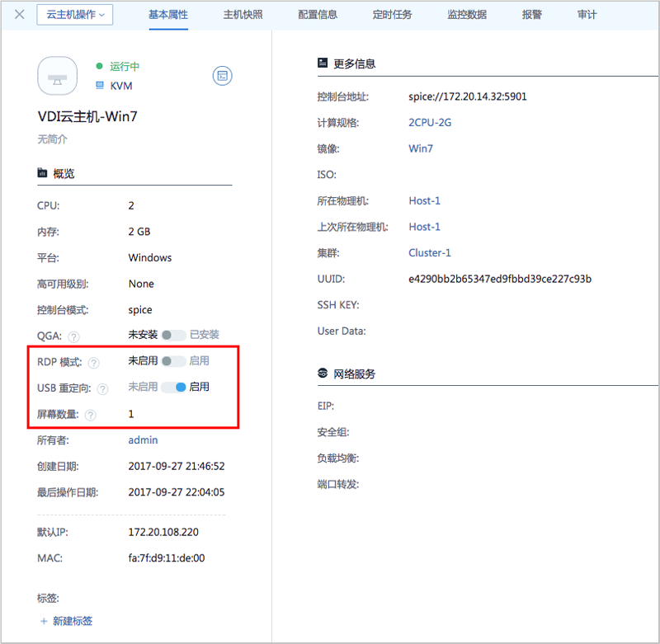Image resolution: width=660 pixels, height=644 pixels.
Task: Show help tooltip for 屏幕数量
Action: point(91,415)
